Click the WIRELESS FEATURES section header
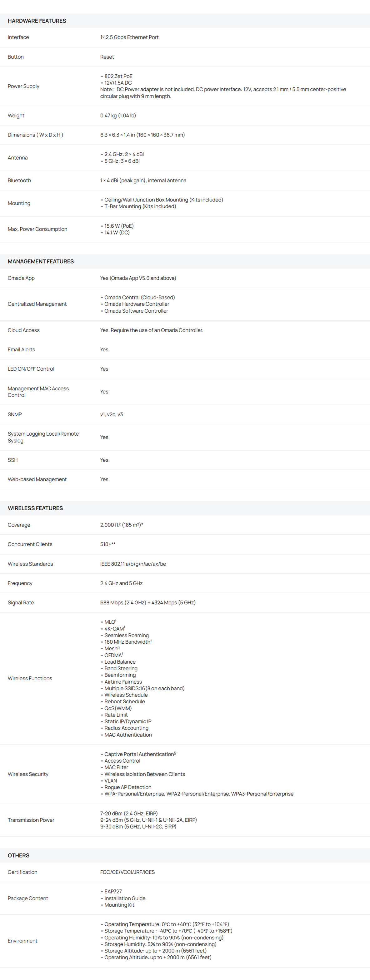 coord(35,508)
